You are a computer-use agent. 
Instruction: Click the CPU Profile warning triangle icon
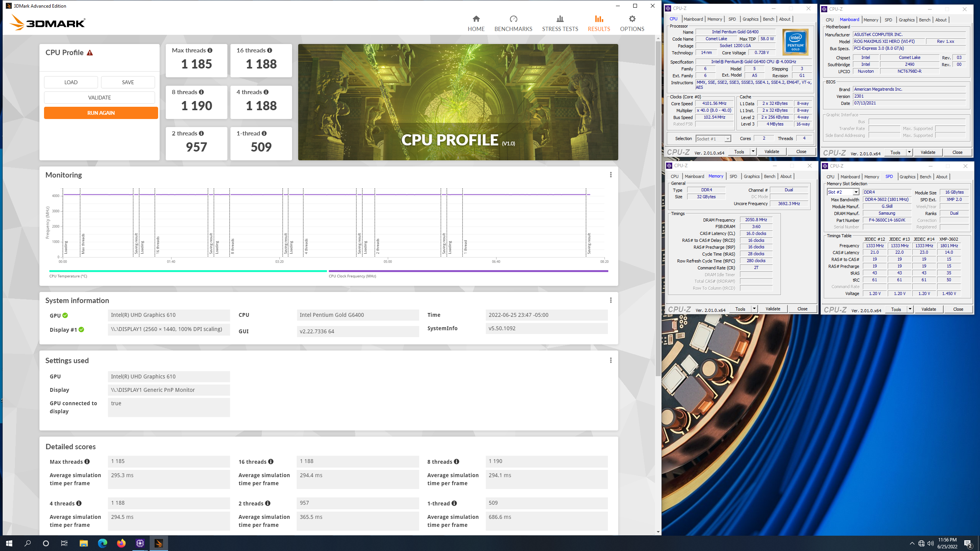click(90, 53)
